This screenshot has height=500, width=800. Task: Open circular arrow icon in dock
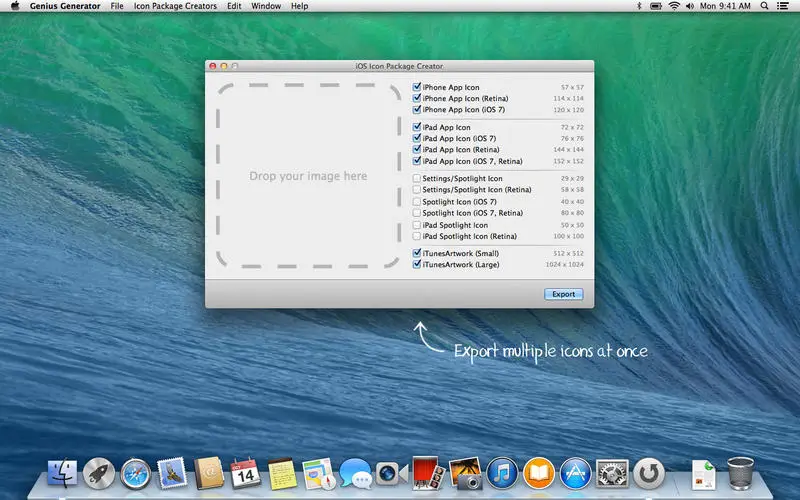[649, 473]
